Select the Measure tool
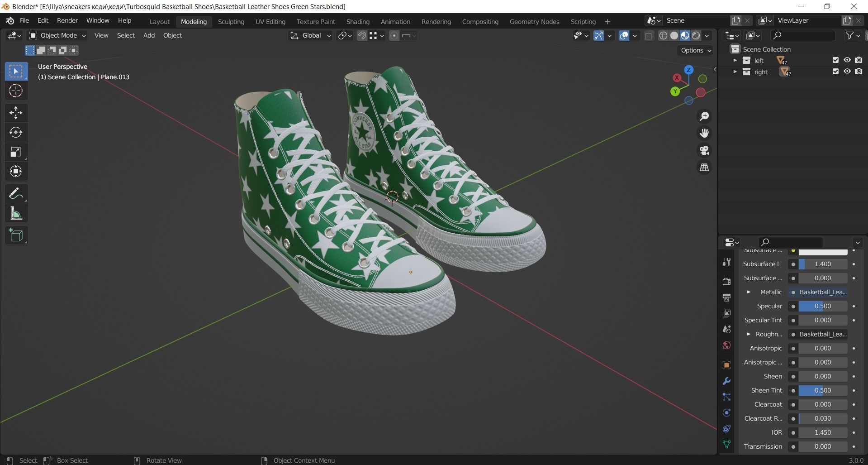This screenshot has width=868, height=465. [16, 213]
